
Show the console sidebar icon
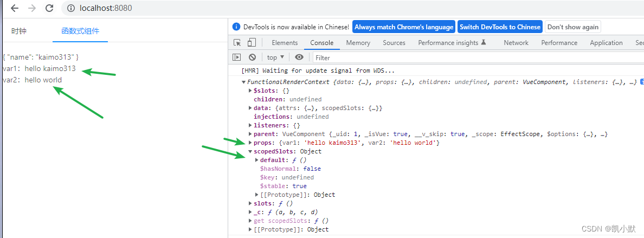(x=237, y=57)
